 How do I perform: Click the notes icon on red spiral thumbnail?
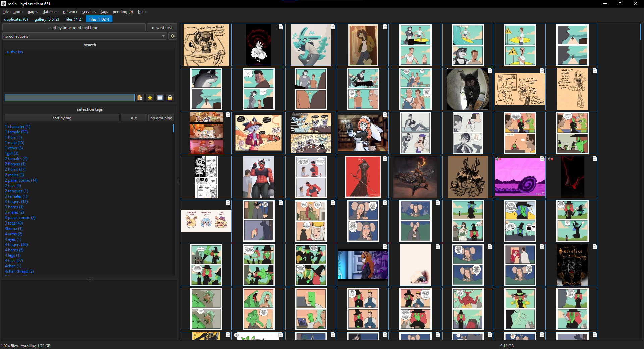(x=281, y=27)
